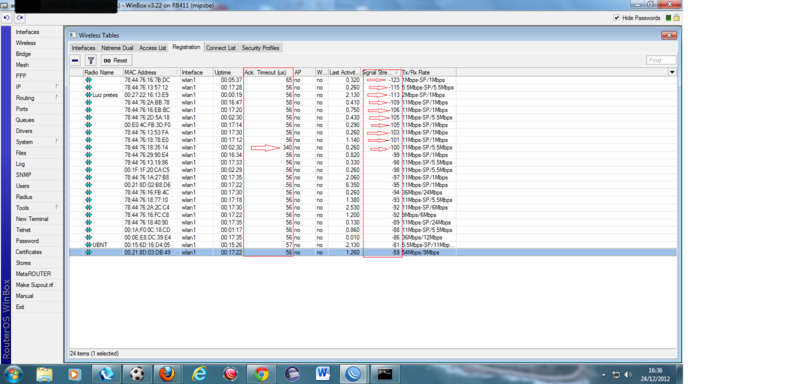Image resolution: width=800 pixels, height=384 pixels.
Task: Click the Tx/Rx Rate column header
Action: [x=429, y=72]
